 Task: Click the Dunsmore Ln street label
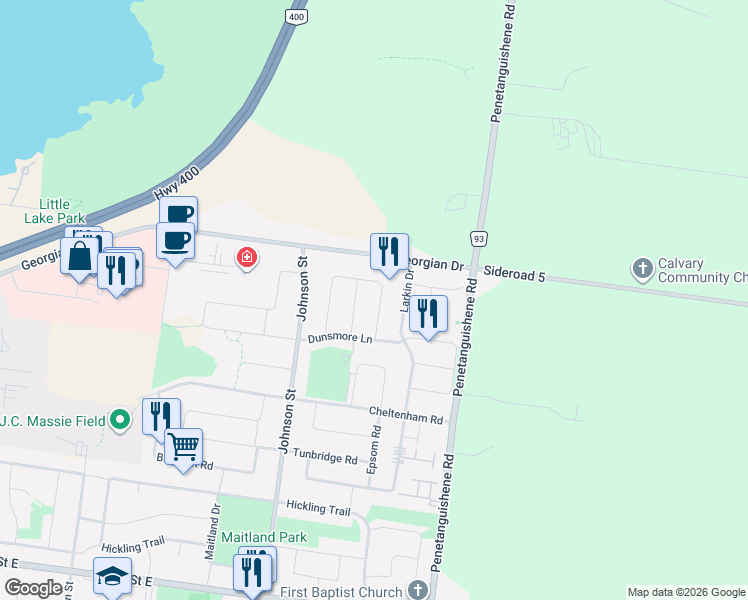(340, 338)
